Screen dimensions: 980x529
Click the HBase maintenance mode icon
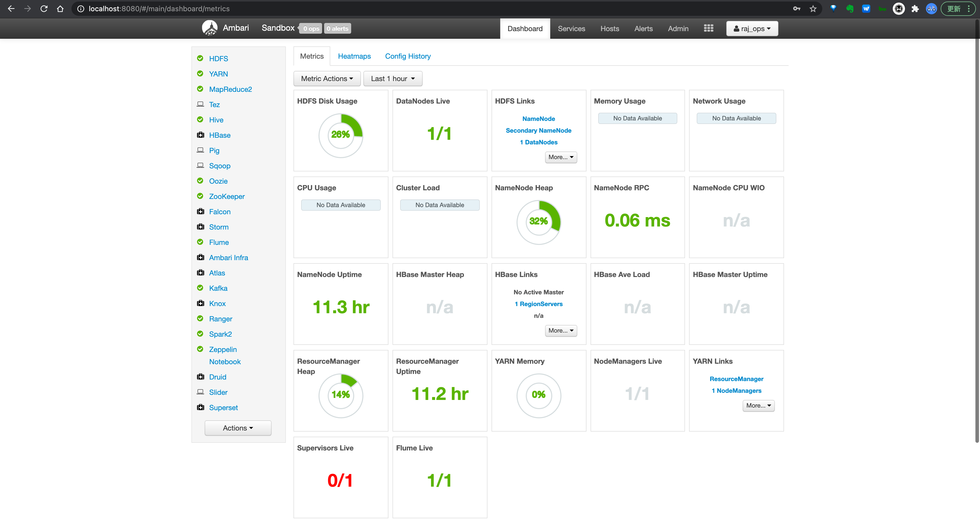pos(201,135)
